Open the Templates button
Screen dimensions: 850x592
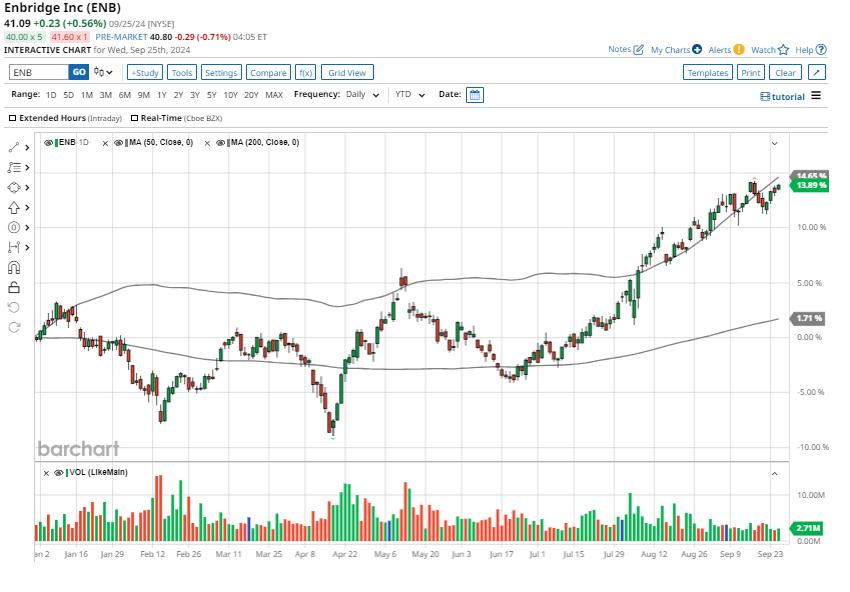[x=708, y=73]
